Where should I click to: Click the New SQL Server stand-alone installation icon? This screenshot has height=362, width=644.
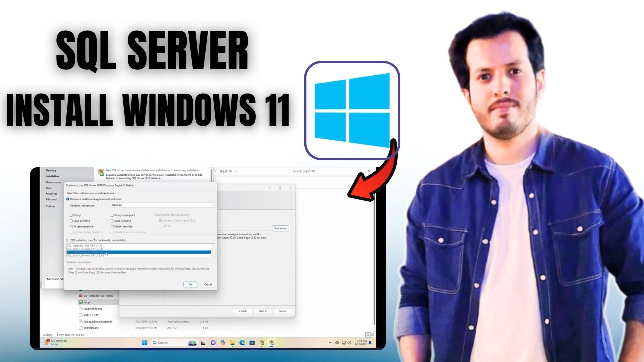(x=101, y=171)
